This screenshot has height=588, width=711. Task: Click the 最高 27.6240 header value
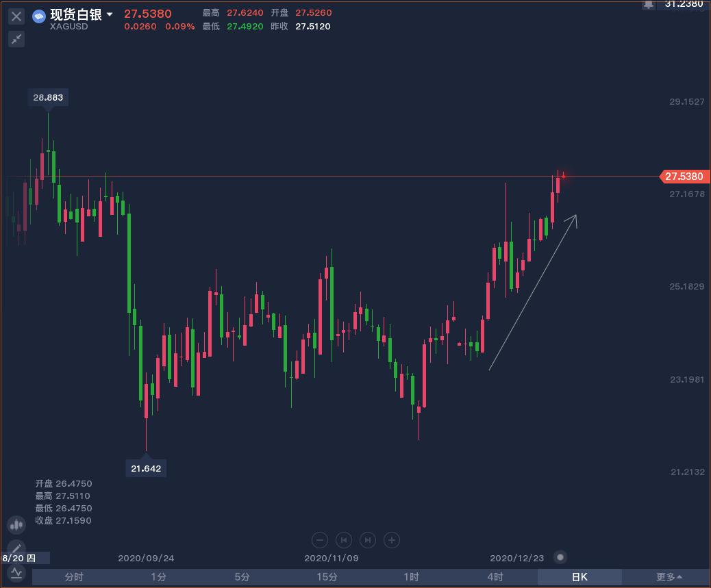coord(245,13)
